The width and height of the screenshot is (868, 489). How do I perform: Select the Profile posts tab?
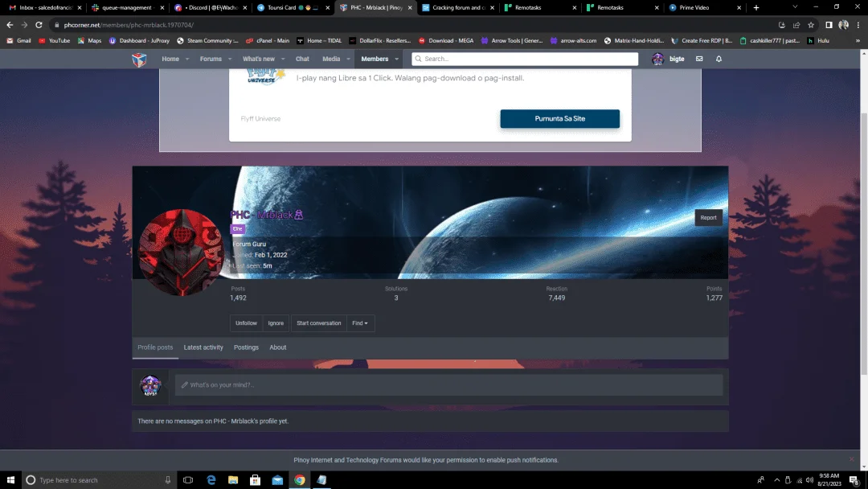point(155,347)
